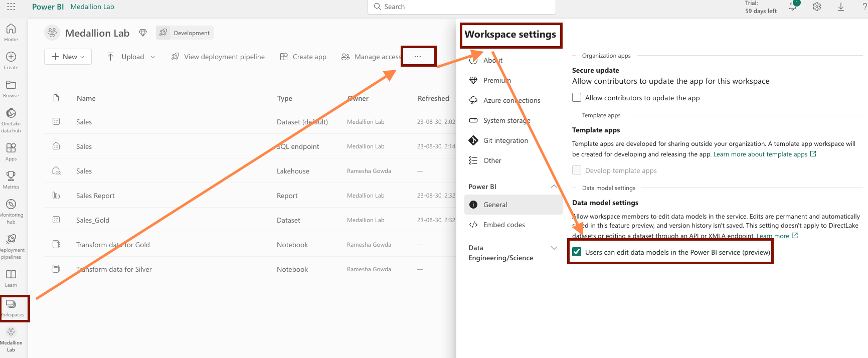The height and width of the screenshot is (358, 868).
Task: Click View deployment pipeline
Action: tap(218, 57)
